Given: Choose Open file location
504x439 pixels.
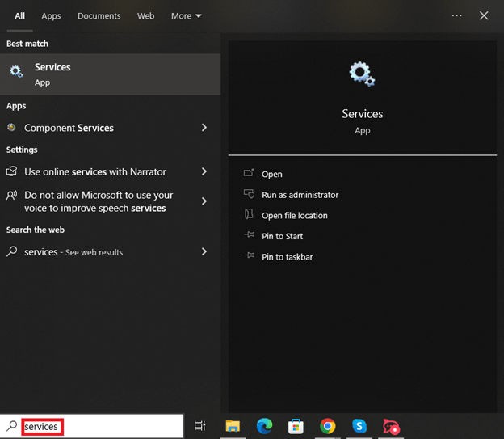Looking at the screenshot, I should (295, 215).
